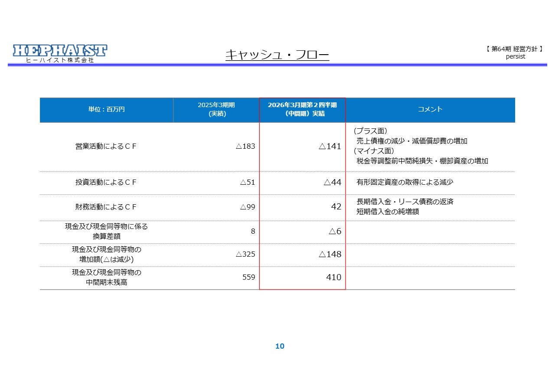555x392 pixels.
Task: Select the 2025年3月期 (実績) column header
Action: [216, 110]
